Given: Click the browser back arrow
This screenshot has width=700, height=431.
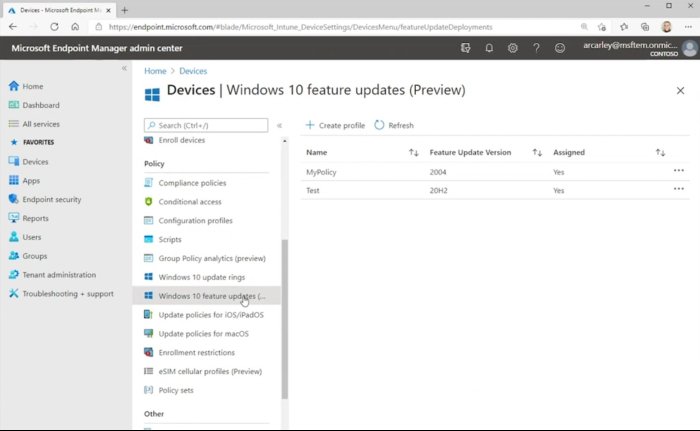Looking at the screenshot, I should click(12, 27).
